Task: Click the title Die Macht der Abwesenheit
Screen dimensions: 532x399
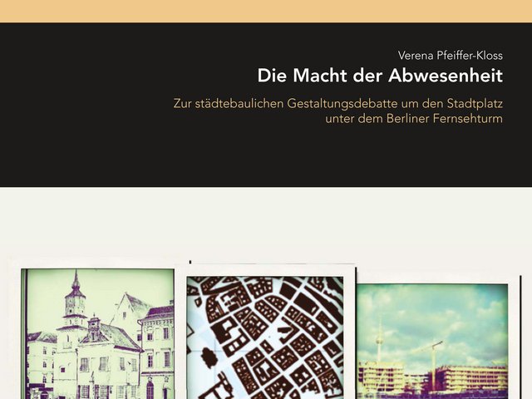Action: click(380, 76)
